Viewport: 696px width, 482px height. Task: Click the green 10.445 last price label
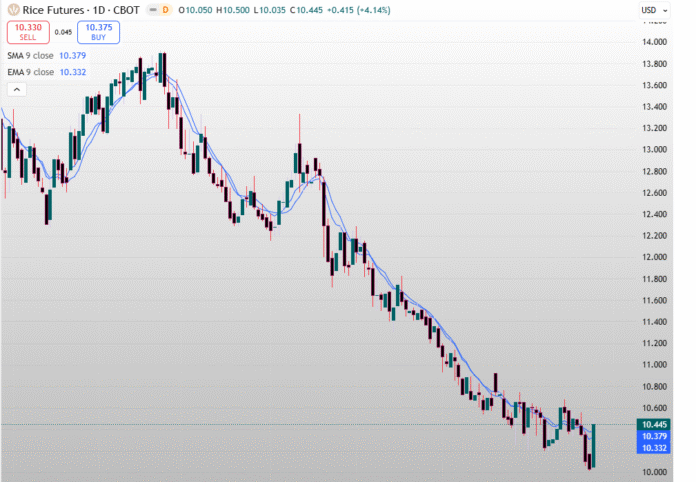pos(656,425)
